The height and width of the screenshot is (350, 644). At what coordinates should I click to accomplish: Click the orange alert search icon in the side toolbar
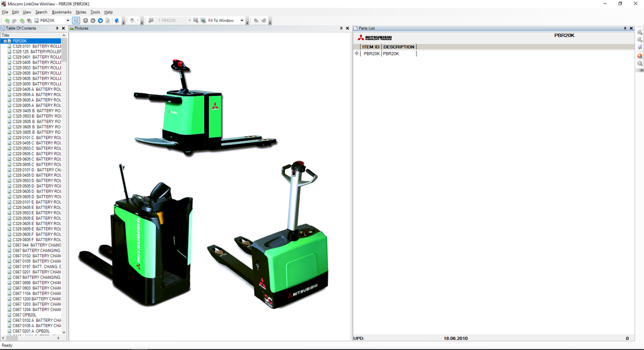click(x=640, y=56)
